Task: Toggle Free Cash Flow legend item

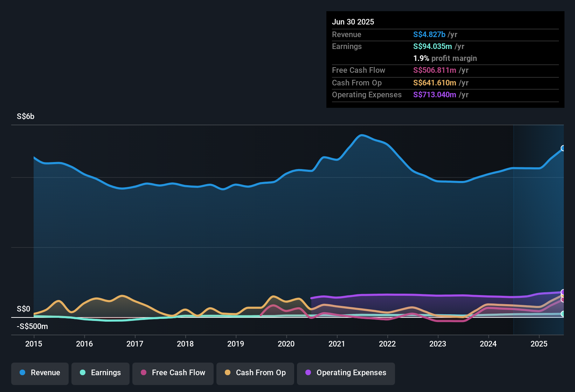Action: (173, 373)
